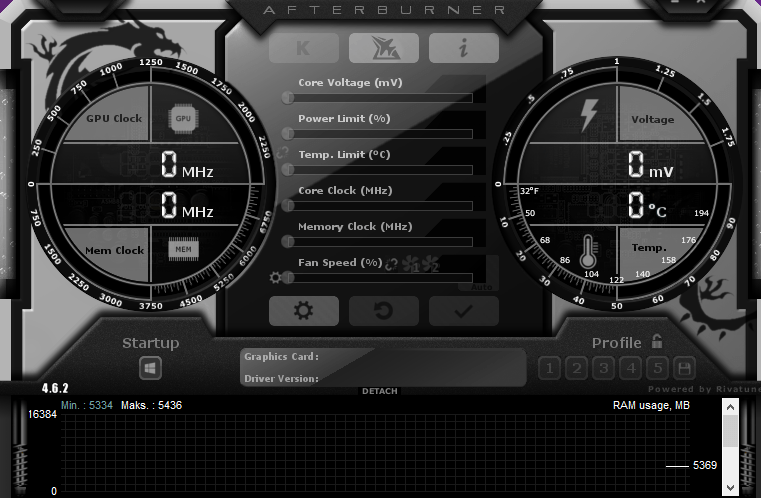Click the DETACH monitor button
The height and width of the screenshot is (498, 761).
(x=380, y=391)
